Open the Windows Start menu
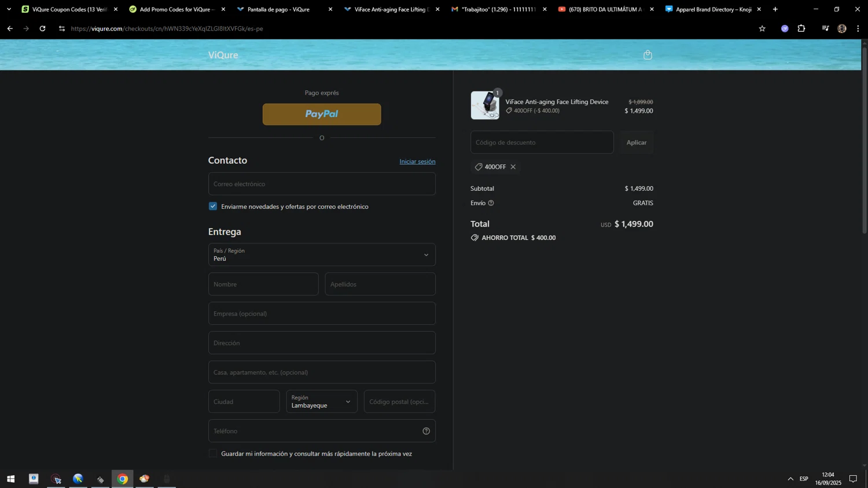This screenshot has height=488, width=868. coord(10,479)
